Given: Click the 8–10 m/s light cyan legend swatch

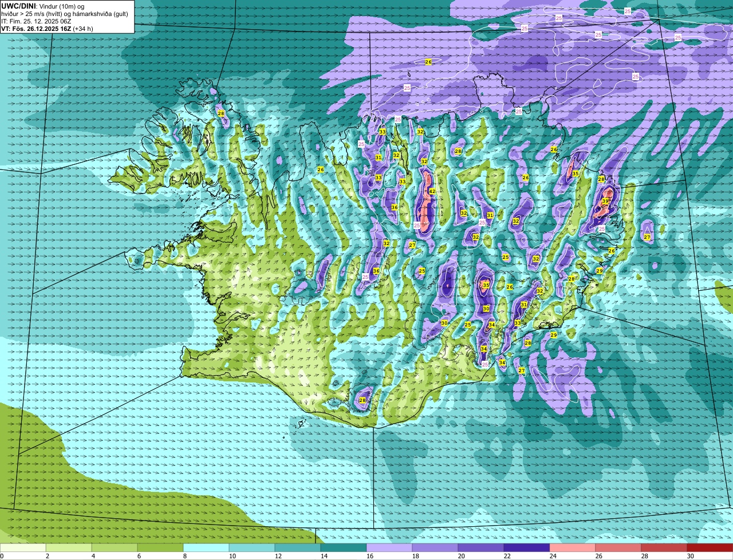Looking at the screenshot, I should pos(206,547).
